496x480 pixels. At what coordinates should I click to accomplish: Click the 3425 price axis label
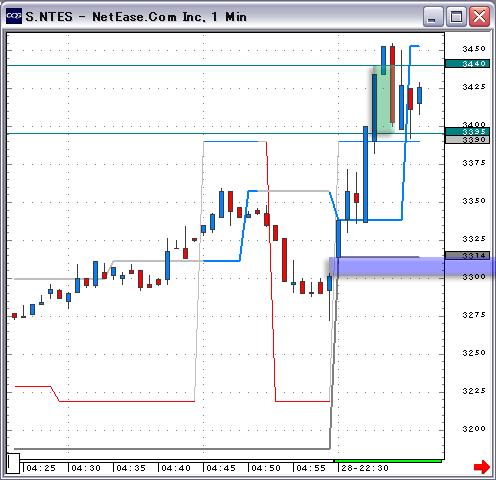point(474,87)
